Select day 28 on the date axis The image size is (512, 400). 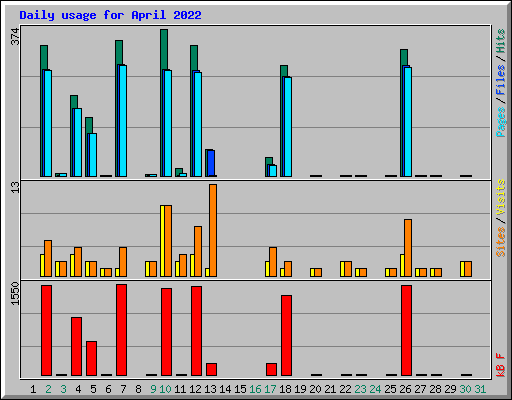pyautogui.click(x=435, y=389)
